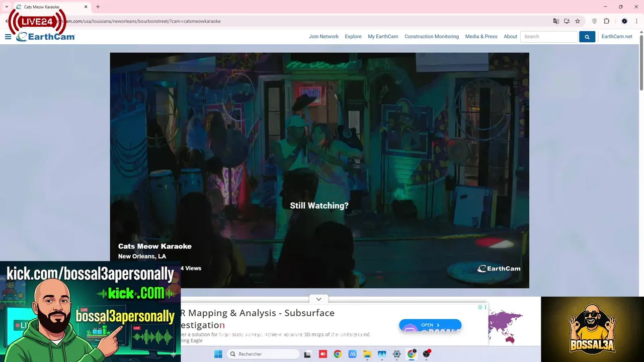Open a new browser tab

[x=98, y=7]
